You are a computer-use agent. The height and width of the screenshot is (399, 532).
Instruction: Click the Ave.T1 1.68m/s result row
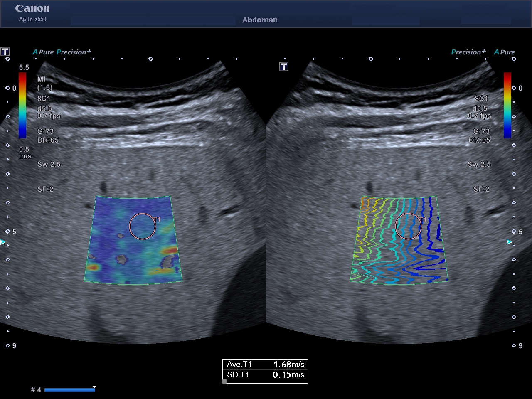point(265,365)
